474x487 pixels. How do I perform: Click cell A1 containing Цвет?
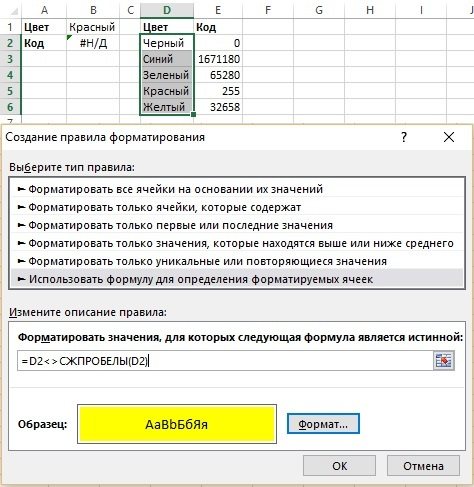pos(44,27)
